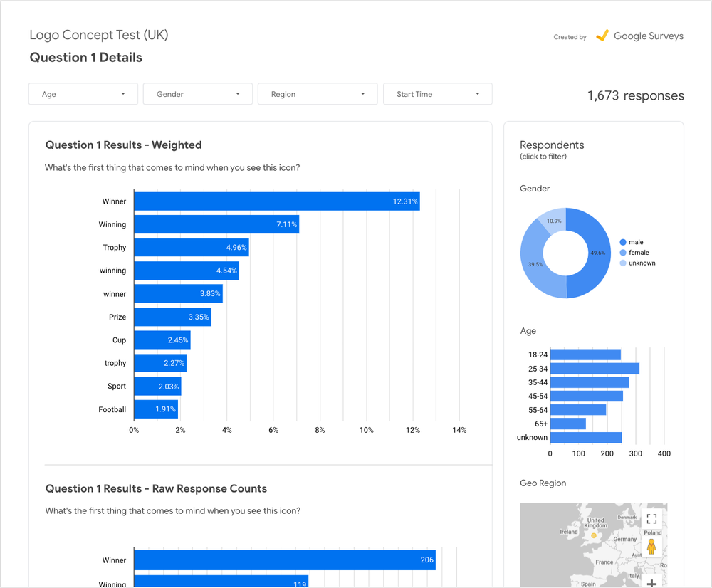The width and height of the screenshot is (712, 588).
Task: Open the Region filter dropdown
Action: point(318,94)
